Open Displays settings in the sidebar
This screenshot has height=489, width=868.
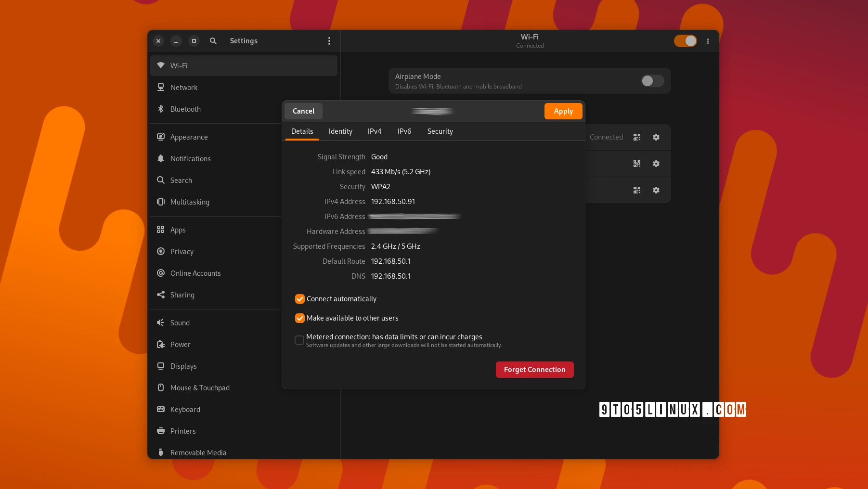pyautogui.click(x=183, y=366)
